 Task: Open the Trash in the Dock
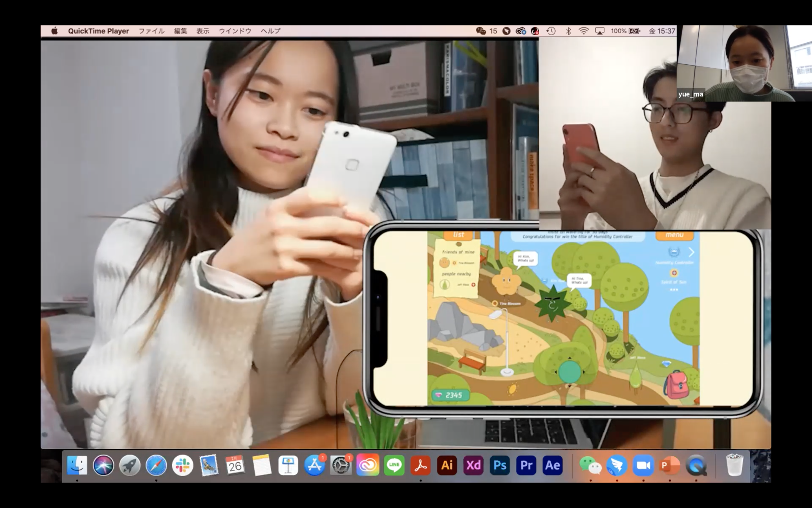pos(734,465)
